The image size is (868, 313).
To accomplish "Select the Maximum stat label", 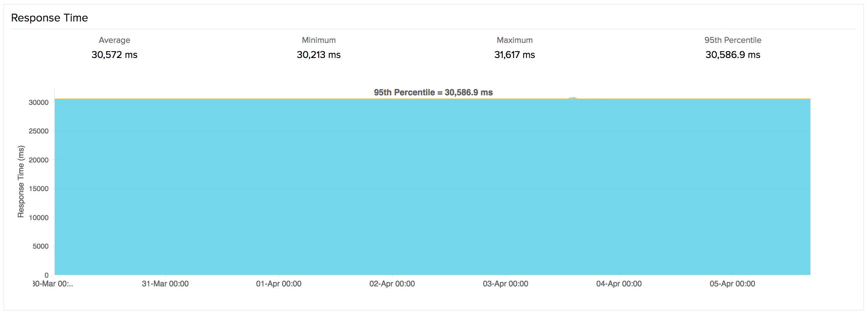I will pyautogui.click(x=515, y=40).
